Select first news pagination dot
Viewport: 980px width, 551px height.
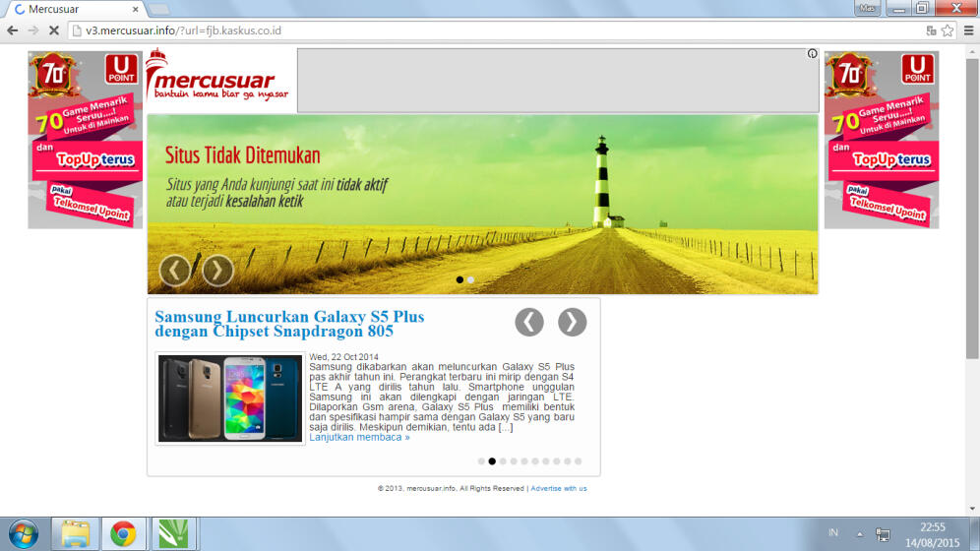click(481, 461)
